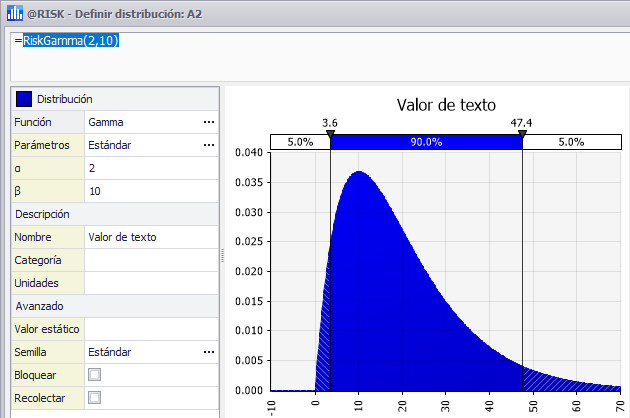
Task: Select the right delimiter marker at 47.4
Action: [522, 134]
